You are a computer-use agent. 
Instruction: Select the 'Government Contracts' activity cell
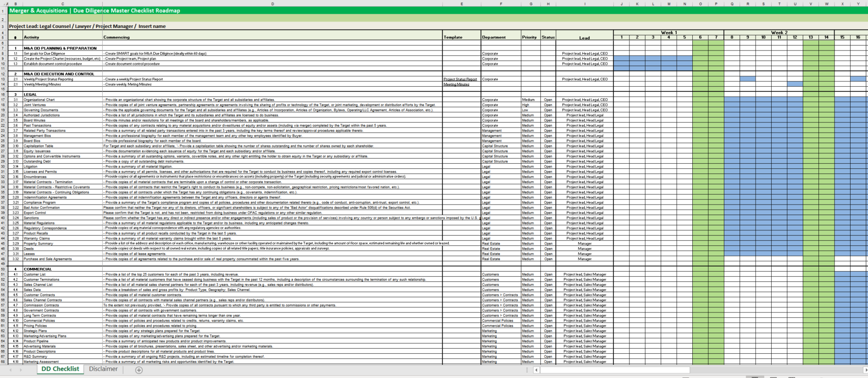click(x=62, y=311)
